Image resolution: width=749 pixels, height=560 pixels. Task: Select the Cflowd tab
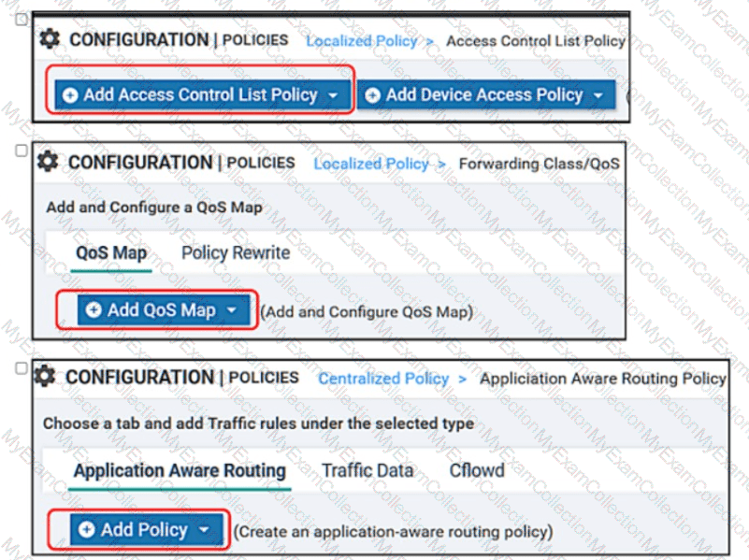tap(477, 470)
